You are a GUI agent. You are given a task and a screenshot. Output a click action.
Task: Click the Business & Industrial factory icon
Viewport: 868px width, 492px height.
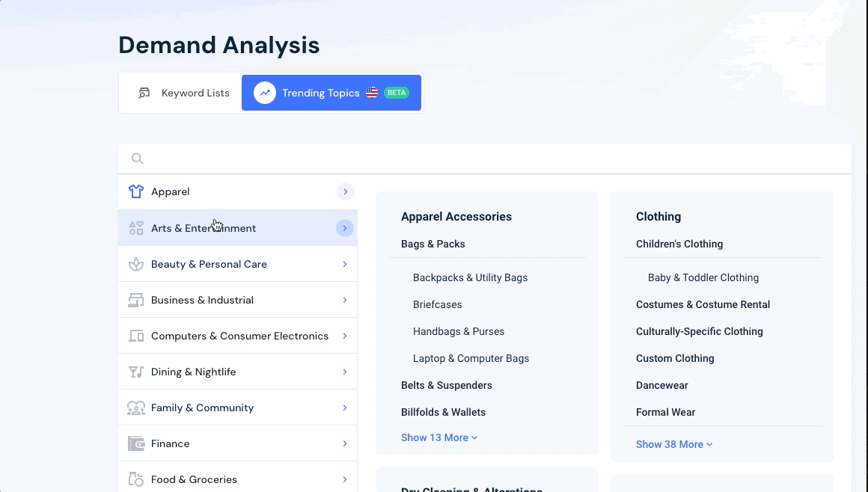click(135, 300)
